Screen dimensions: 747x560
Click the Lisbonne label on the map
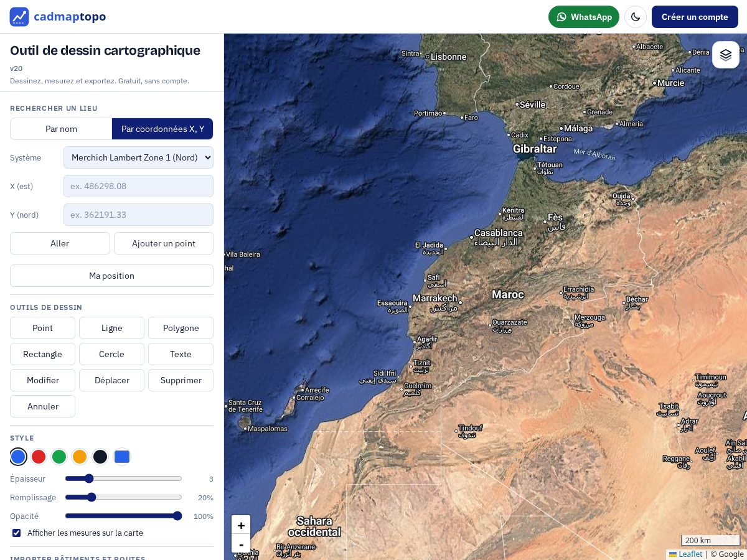[449, 57]
